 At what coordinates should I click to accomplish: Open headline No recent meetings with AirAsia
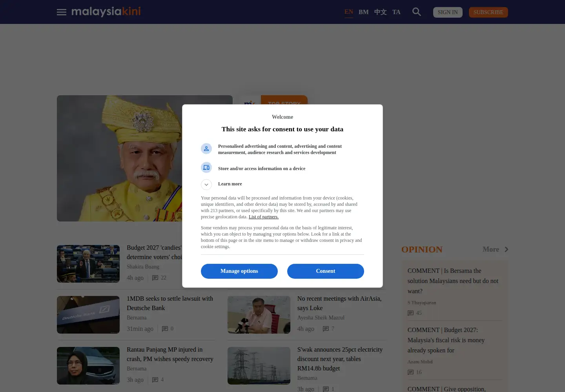point(339,303)
